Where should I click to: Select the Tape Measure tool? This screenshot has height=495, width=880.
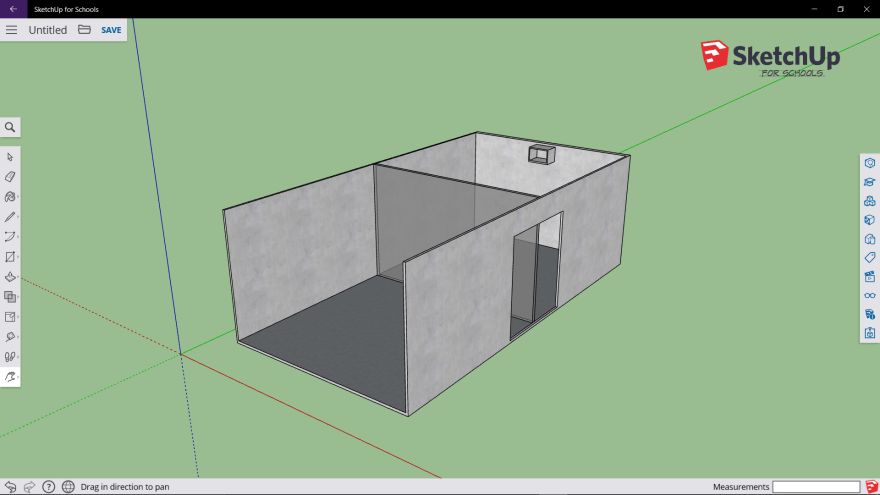coord(10,337)
